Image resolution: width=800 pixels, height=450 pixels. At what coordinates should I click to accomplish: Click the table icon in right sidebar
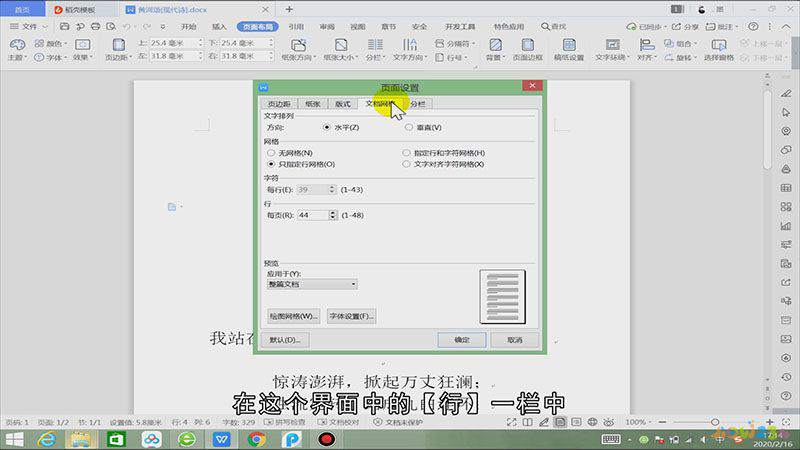tap(786, 188)
